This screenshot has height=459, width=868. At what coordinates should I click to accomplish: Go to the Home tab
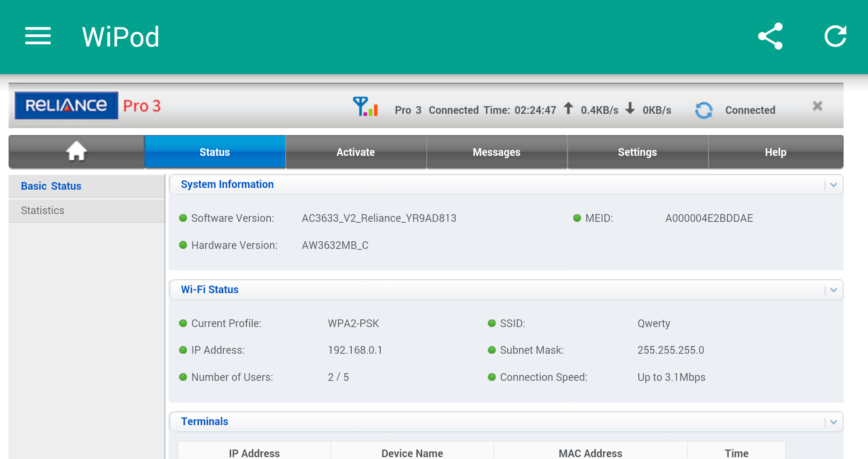[x=76, y=152]
